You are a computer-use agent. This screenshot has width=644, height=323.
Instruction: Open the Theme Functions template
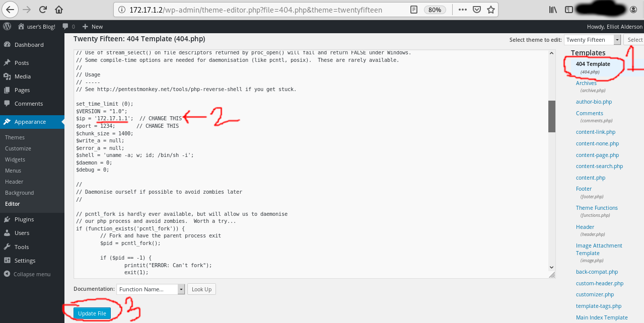click(x=597, y=208)
